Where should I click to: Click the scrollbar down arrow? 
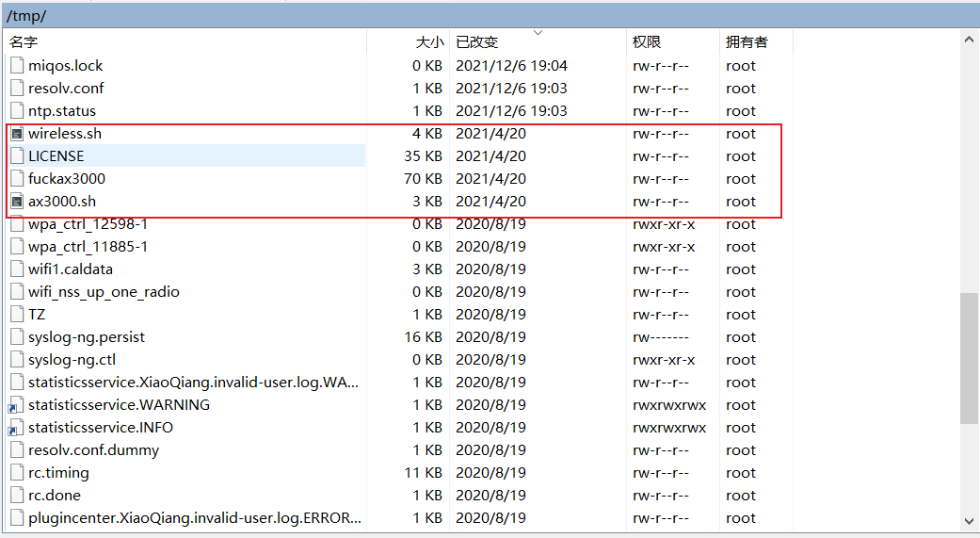[x=969, y=521]
